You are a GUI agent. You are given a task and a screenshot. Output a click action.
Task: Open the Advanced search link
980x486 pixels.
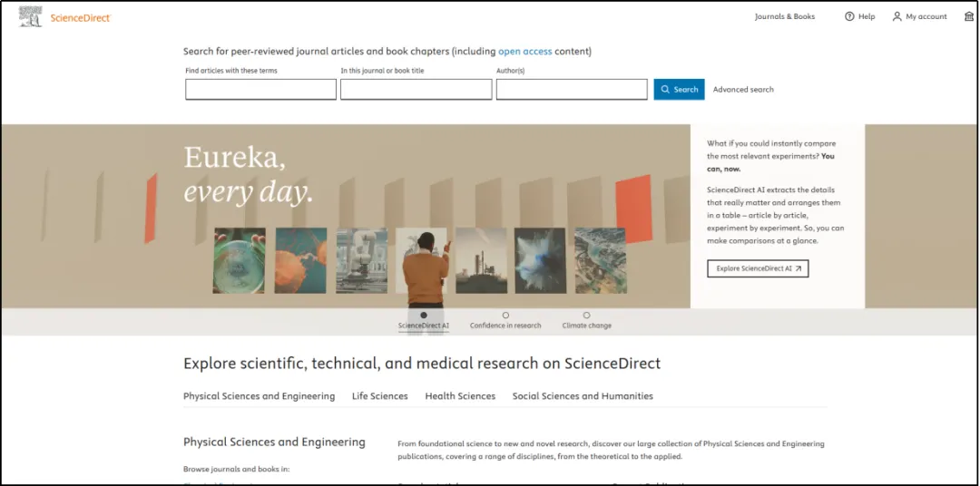tap(743, 90)
